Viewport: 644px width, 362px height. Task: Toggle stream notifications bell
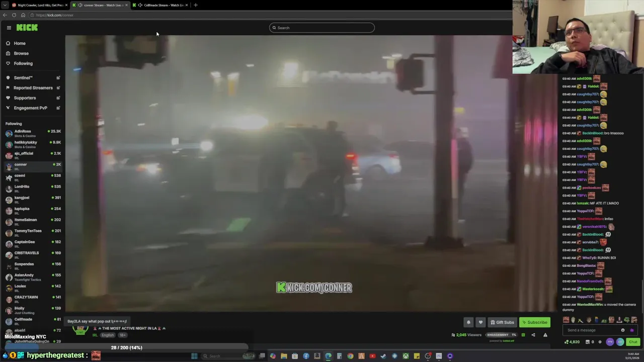pyautogui.click(x=468, y=322)
